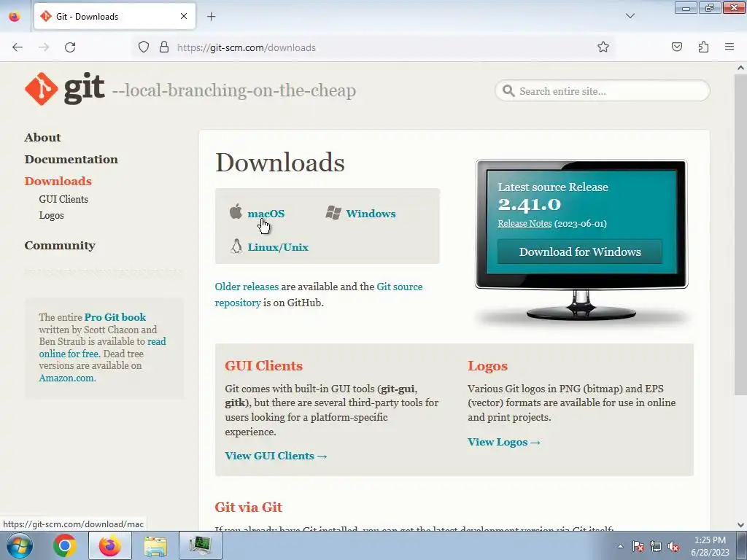Viewport: 747px width, 560px height.
Task: Click the Action Center flag icon
Action: 638,546
